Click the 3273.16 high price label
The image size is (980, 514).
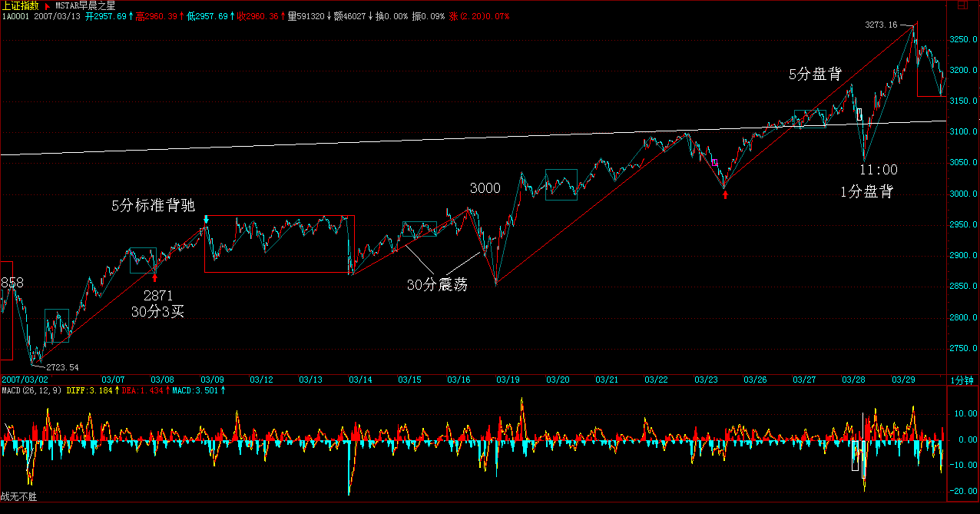[x=880, y=25]
